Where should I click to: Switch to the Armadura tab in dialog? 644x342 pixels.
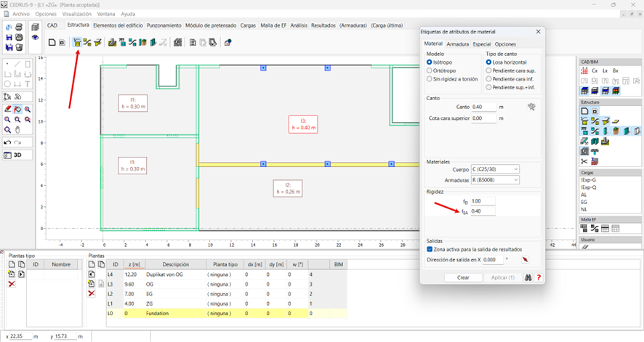point(457,44)
